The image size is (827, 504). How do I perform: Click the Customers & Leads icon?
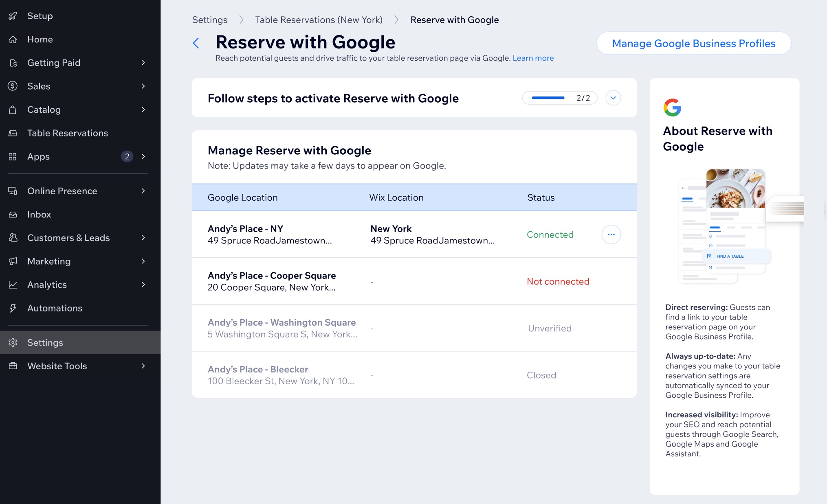[13, 238]
